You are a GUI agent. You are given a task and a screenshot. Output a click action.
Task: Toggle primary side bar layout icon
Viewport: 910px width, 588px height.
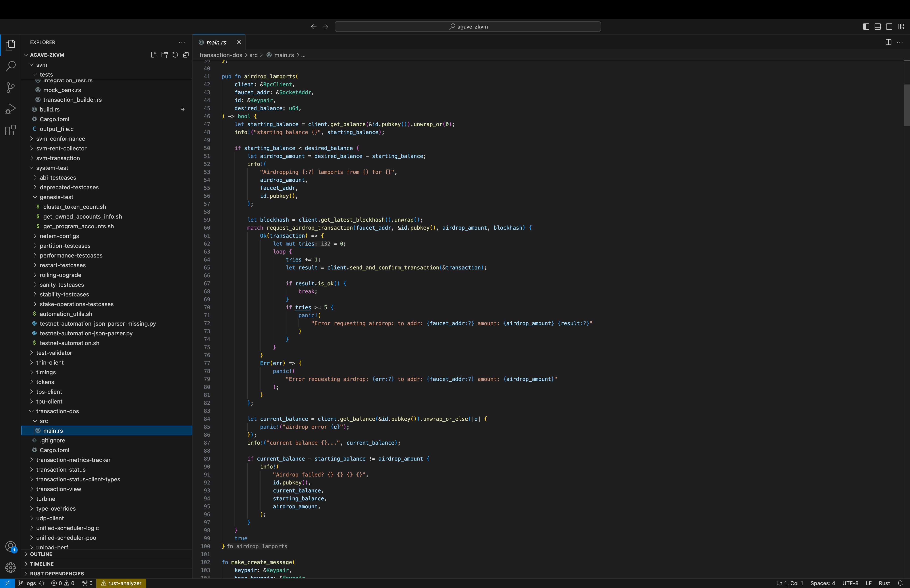pos(866,27)
